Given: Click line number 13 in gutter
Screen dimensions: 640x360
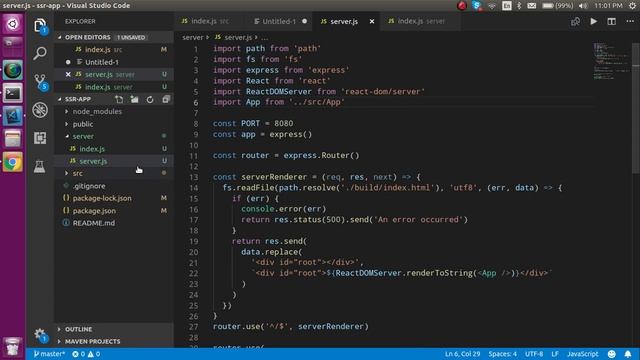Looking at the screenshot, I should tap(194, 177).
